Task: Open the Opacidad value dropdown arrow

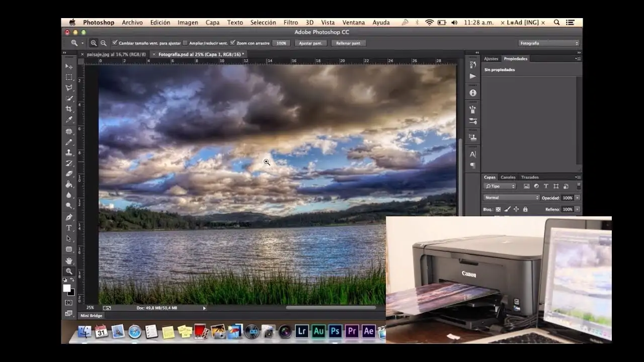Action: coord(577,198)
